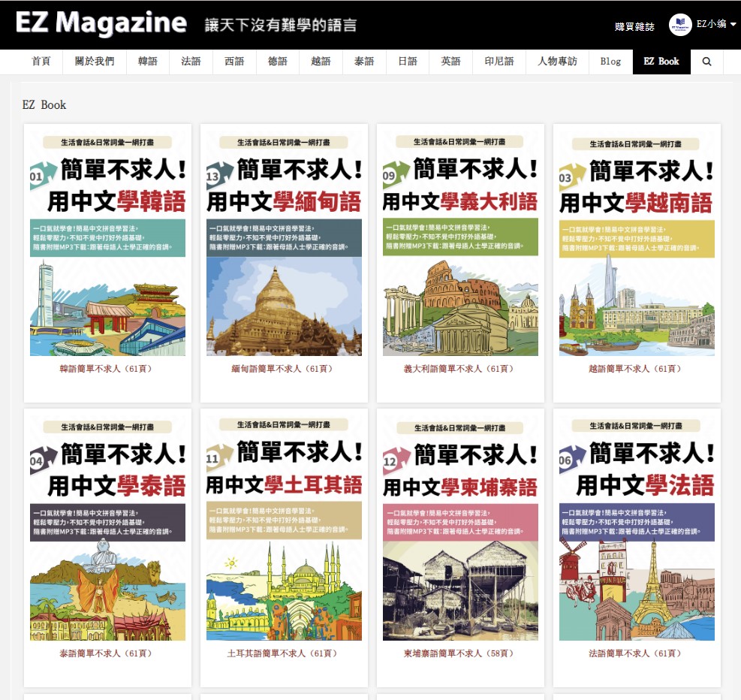Click the EZ小編 profile avatar
The height and width of the screenshot is (700, 741).
point(680,25)
